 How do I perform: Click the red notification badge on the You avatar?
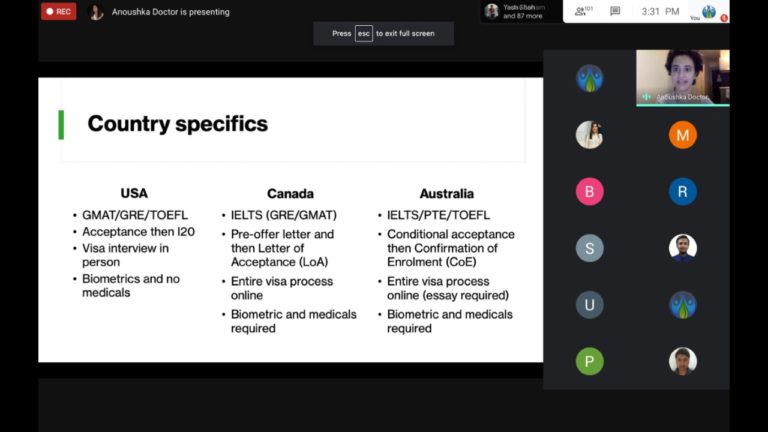(723, 18)
